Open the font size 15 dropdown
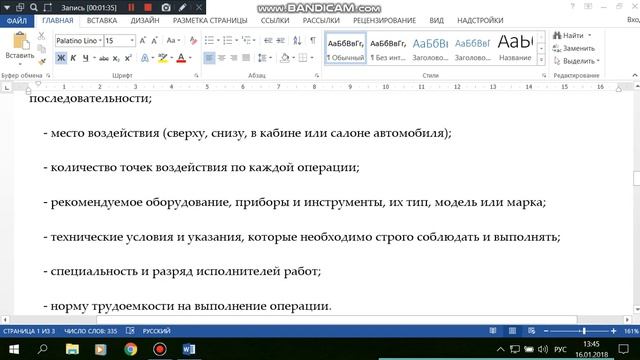Viewport: 640px width, 360px height. (132, 40)
